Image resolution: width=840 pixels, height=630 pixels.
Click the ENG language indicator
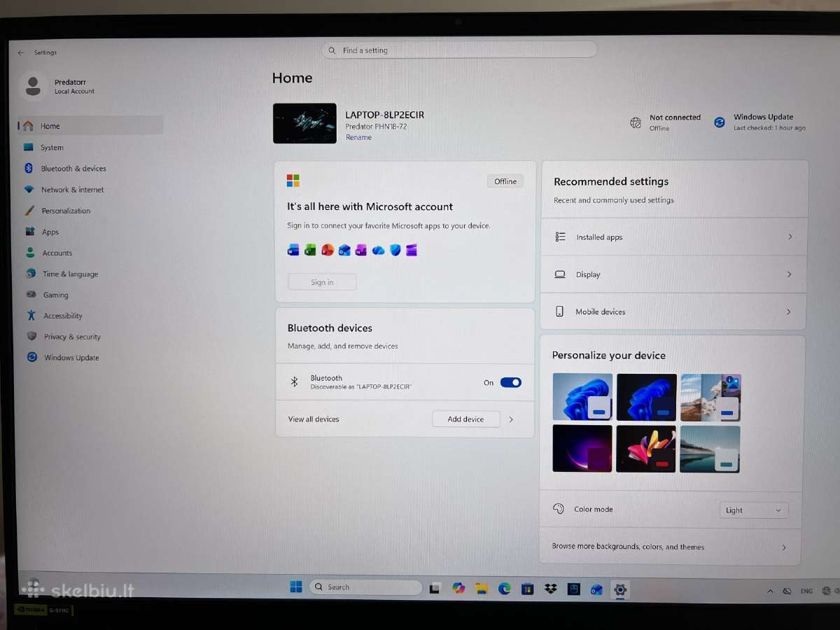(x=806, y=591)
